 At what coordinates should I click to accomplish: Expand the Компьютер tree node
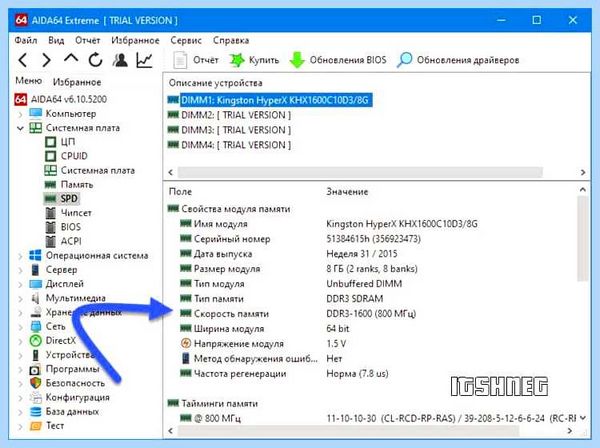click(20, 114)
